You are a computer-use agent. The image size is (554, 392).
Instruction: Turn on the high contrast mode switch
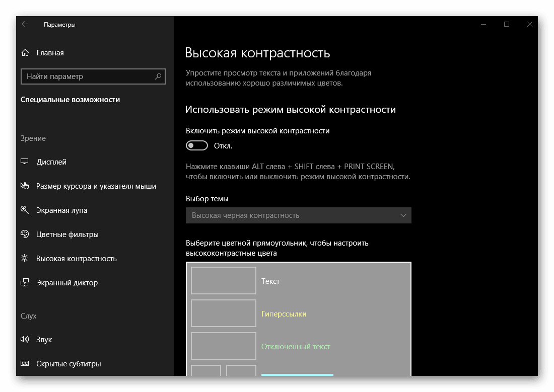tap(197, 145)
